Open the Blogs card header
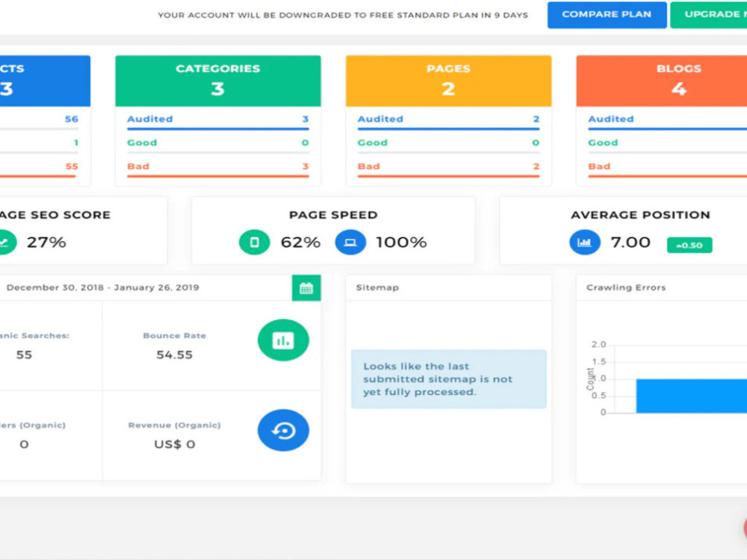The image size is (747, 560). (662, 81)
